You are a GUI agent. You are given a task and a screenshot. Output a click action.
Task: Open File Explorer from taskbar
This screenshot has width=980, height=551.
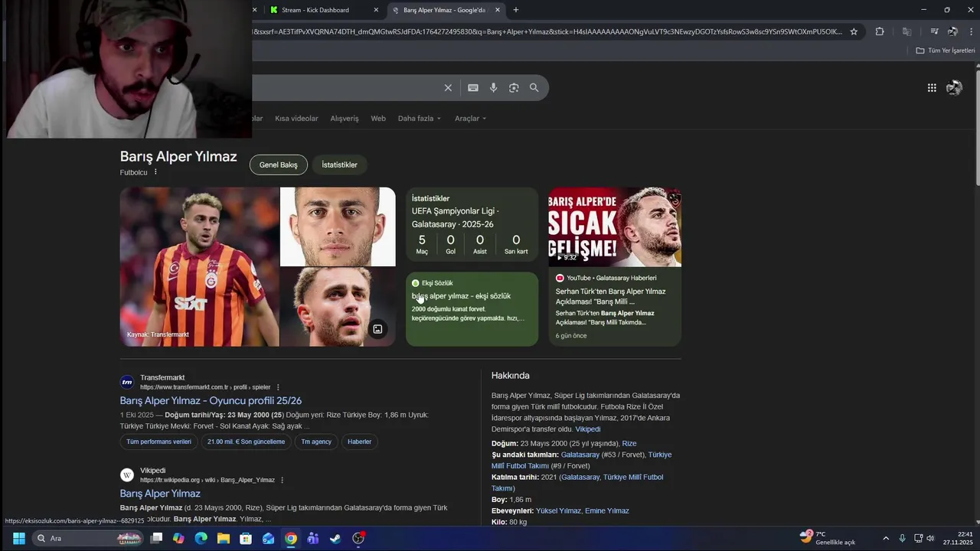click(224, 539)
